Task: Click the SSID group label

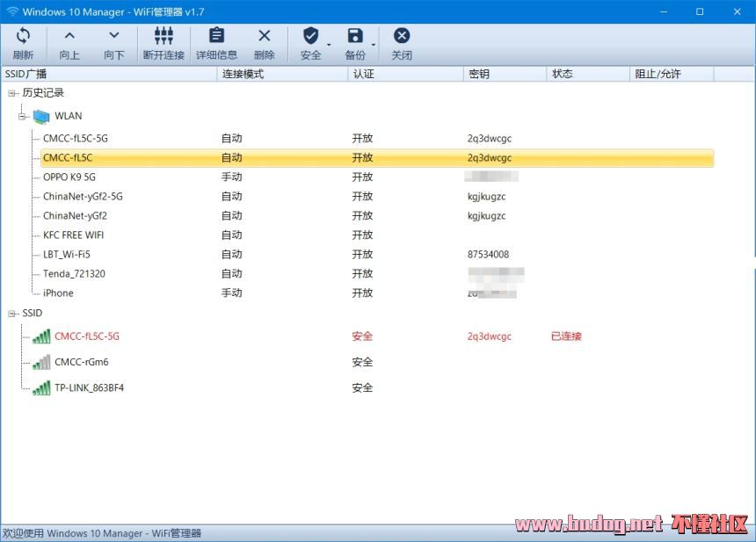Action: (x=33, y=313)
